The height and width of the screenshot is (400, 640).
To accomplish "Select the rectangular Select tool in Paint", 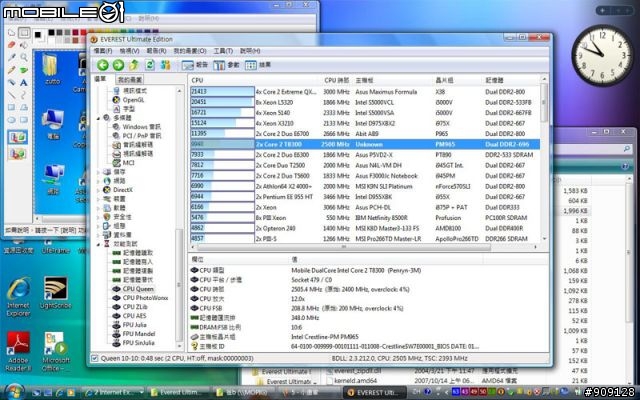I will click(x=24, y=32).
